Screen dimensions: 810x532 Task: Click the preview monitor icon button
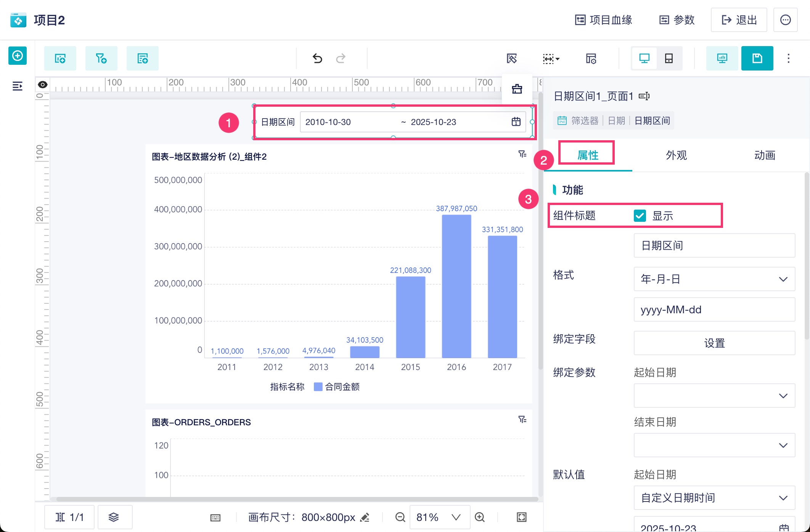722,58
